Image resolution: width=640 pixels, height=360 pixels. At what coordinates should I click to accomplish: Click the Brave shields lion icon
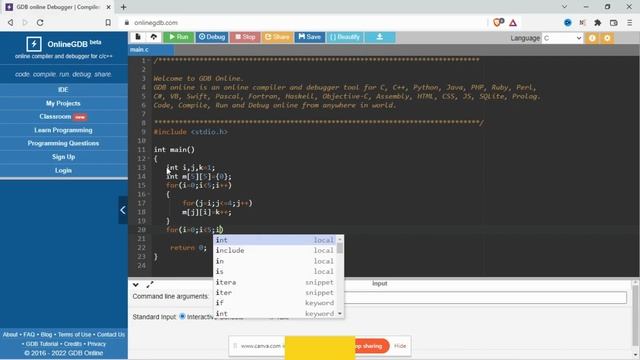pyautogui.click(x=498, y=22)
